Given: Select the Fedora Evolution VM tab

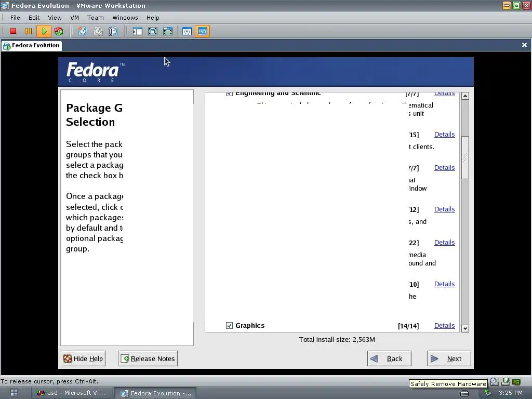Looking at the screenshot, I should [32, 46].
